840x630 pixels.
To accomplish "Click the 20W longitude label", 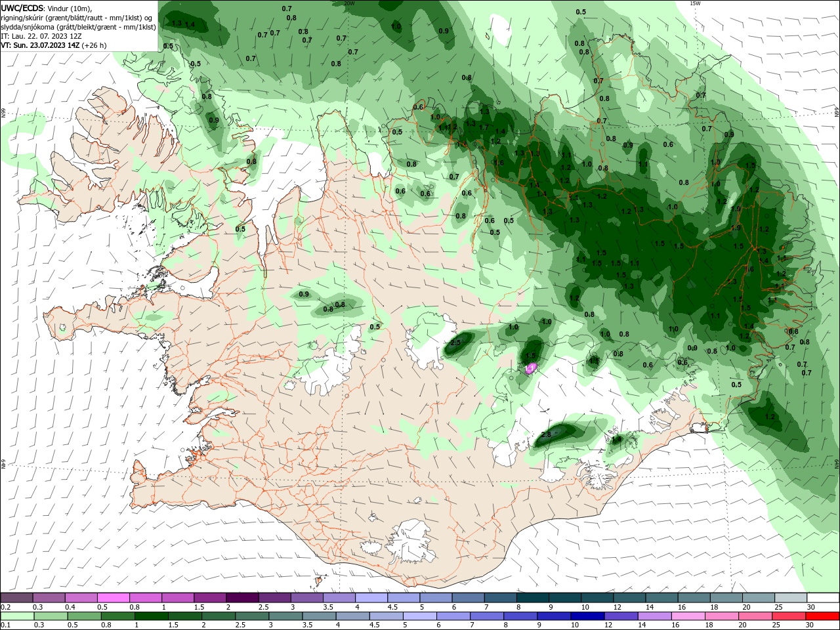I will click(349, 3).
